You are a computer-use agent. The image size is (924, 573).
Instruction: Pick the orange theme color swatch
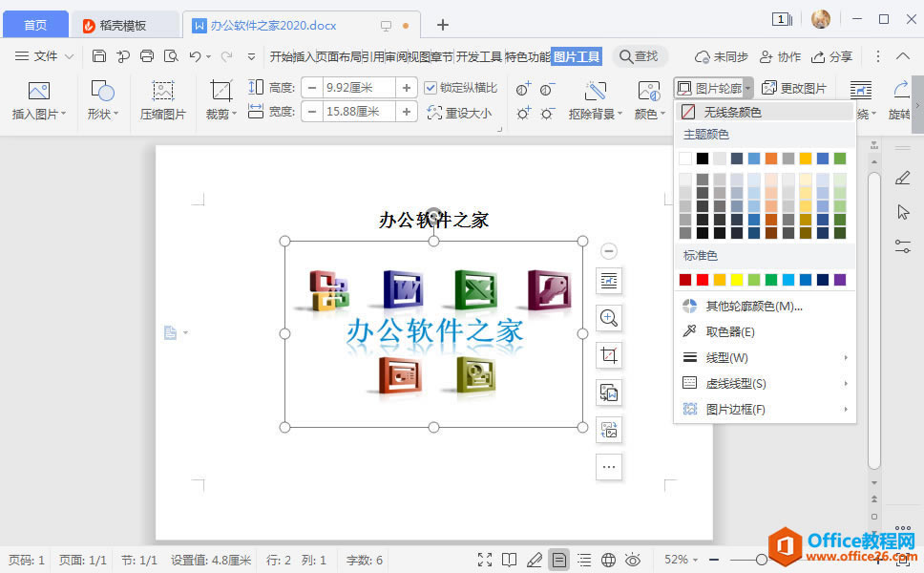pos(770,158)
